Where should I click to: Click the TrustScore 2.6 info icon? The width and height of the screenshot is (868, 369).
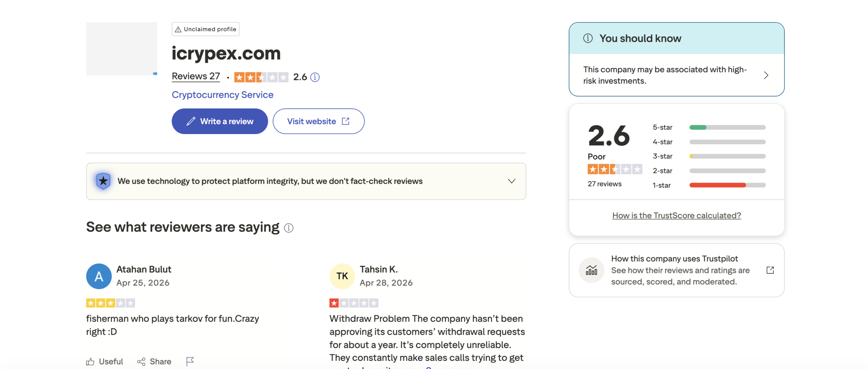[x=315, y=77]
